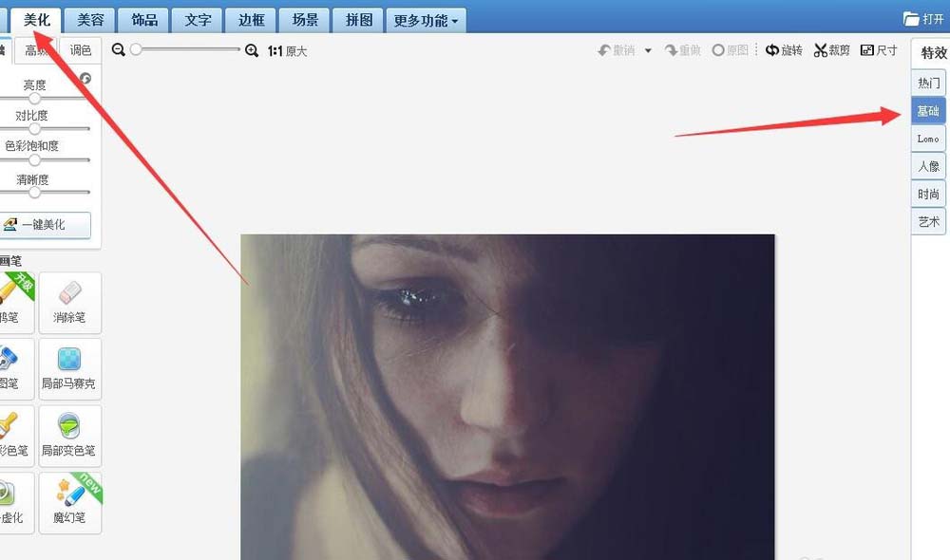Select the 调色 sub-tab
Viewport: 950px width, 560px height.
click(80, 50)
